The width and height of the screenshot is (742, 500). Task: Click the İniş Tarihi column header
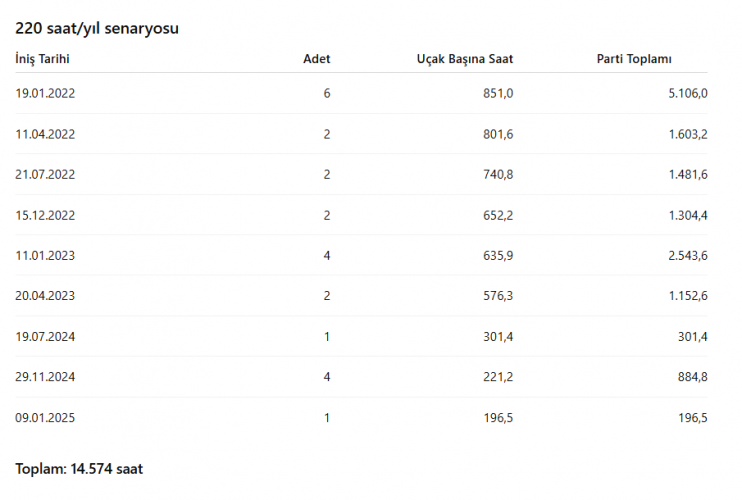coord(42,59)
